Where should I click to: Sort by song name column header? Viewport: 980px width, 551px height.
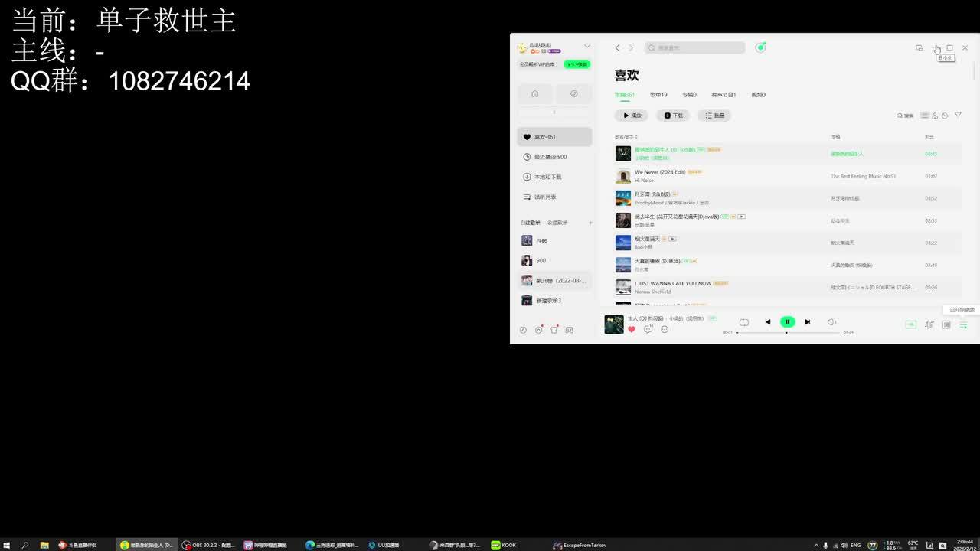[626, 137]
